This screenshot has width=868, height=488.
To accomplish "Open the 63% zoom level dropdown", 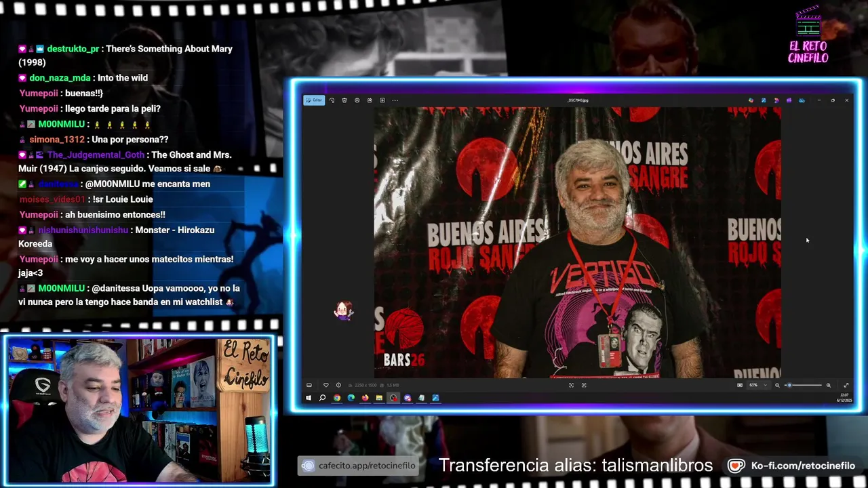I will [x=758, y=385].
